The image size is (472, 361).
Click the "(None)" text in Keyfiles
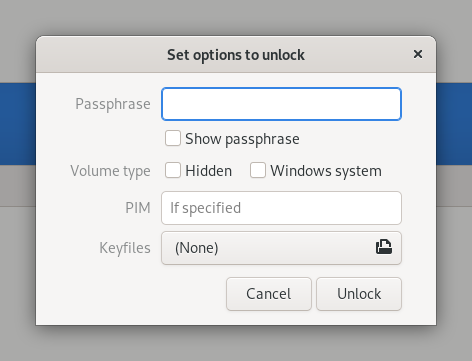[197, 248]
